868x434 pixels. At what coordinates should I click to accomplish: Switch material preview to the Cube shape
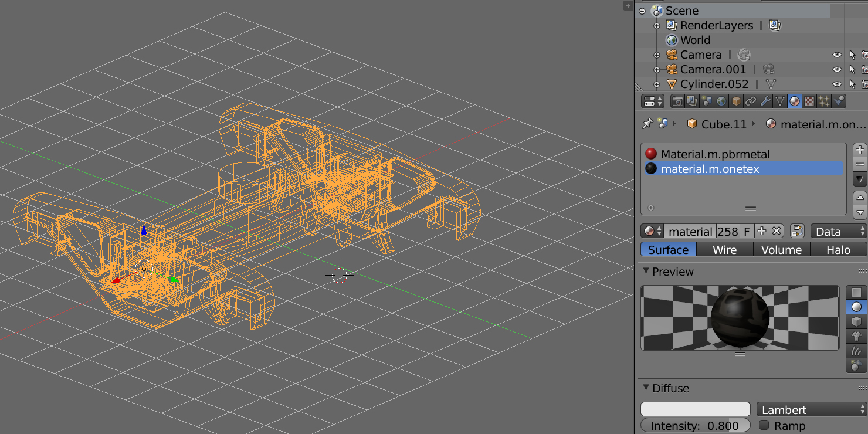tap(856, 321)
